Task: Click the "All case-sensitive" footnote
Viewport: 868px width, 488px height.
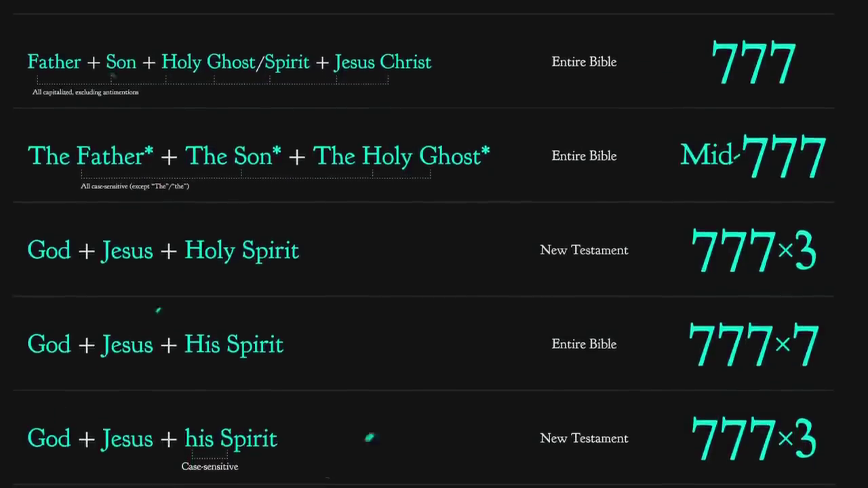Action: point(135,186)
